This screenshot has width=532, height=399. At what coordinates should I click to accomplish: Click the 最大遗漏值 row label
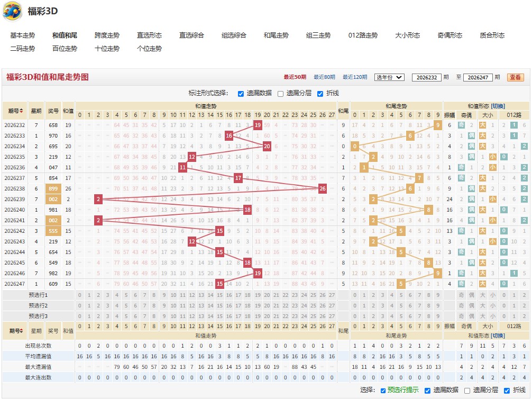pyautogui.click(x=38, y=367)
